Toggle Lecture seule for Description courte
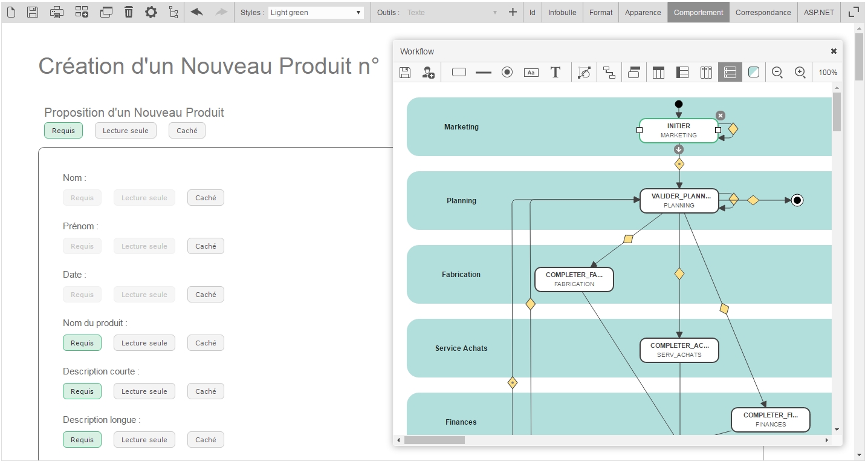 144,391
